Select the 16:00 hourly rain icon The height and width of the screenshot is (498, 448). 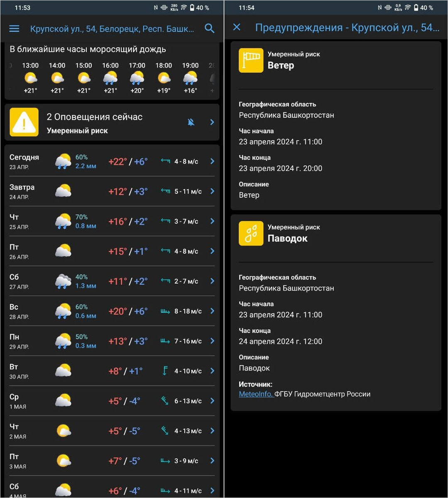coord(110,78)
